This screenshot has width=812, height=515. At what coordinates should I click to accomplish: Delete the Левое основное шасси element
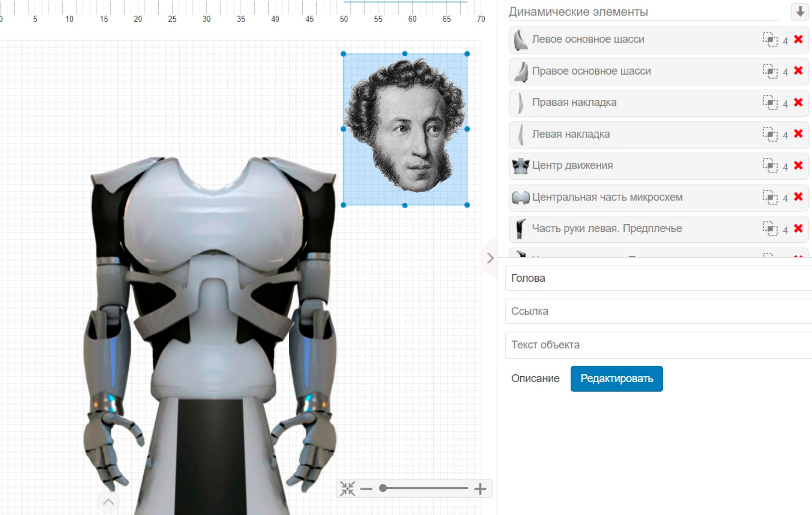pos(798,39)
